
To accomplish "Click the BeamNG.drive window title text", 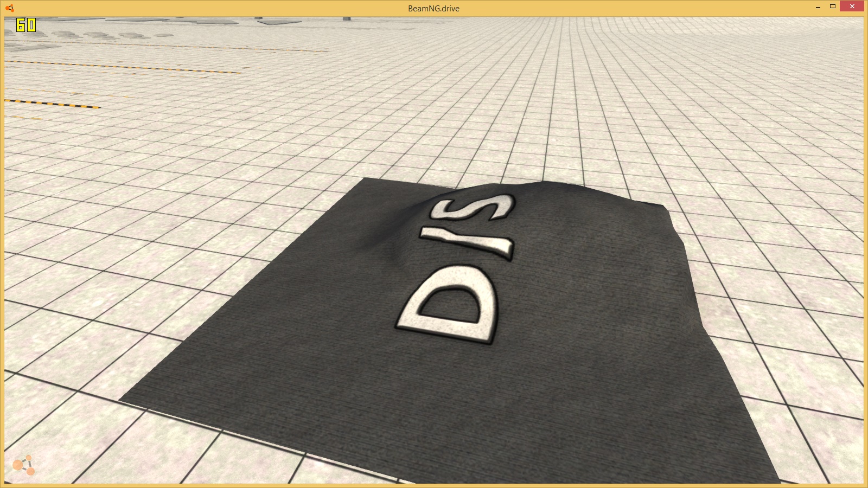I will pos(433,8).
